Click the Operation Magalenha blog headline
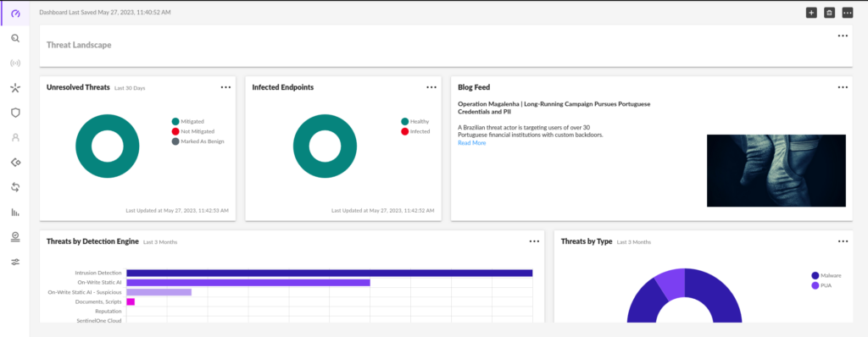Screen dimensions: 868x337 (554, 108)
